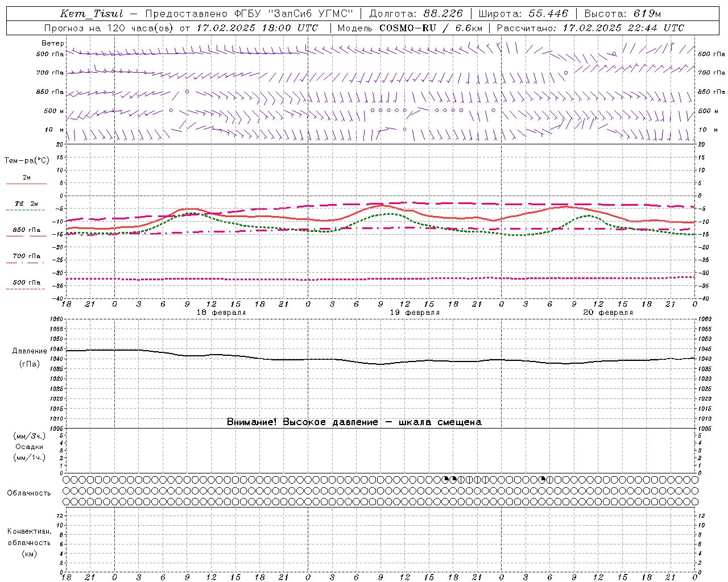Click the (мм/3ч.) unit label
728x582 pixels.
[x=30, y=436]
